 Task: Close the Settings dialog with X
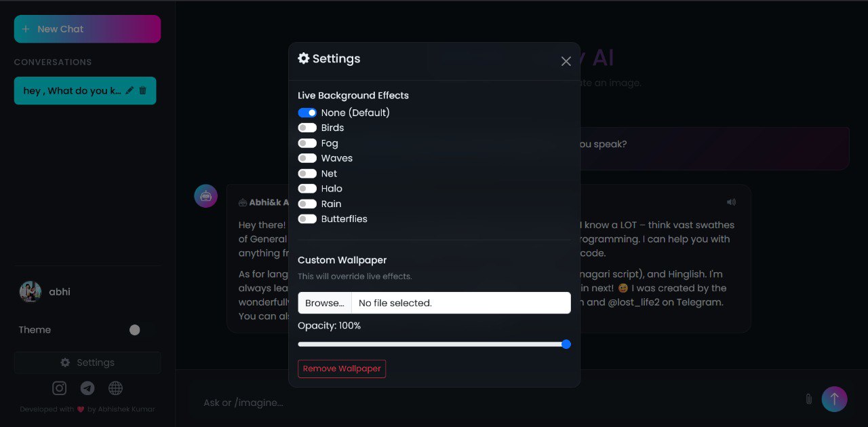click(566, 61)
